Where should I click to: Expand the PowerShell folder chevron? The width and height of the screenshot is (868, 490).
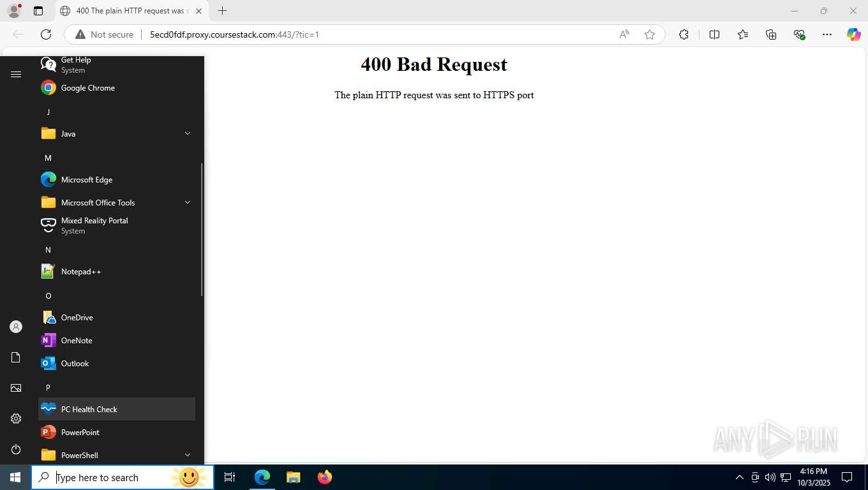coord(188,455)
